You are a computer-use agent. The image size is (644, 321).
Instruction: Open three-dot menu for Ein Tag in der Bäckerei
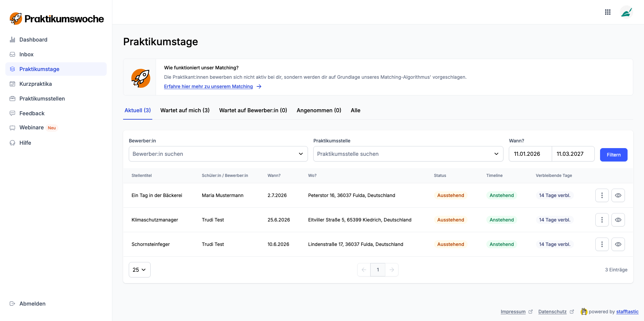[602, 195]
